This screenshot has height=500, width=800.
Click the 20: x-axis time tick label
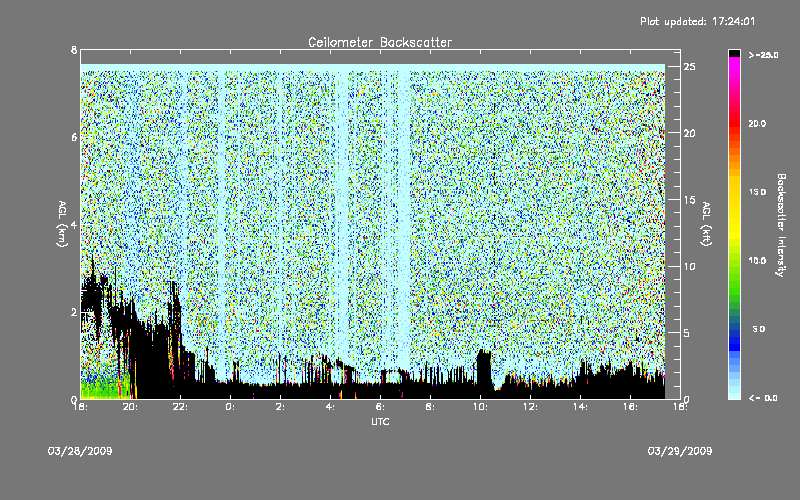coord(130,407)
